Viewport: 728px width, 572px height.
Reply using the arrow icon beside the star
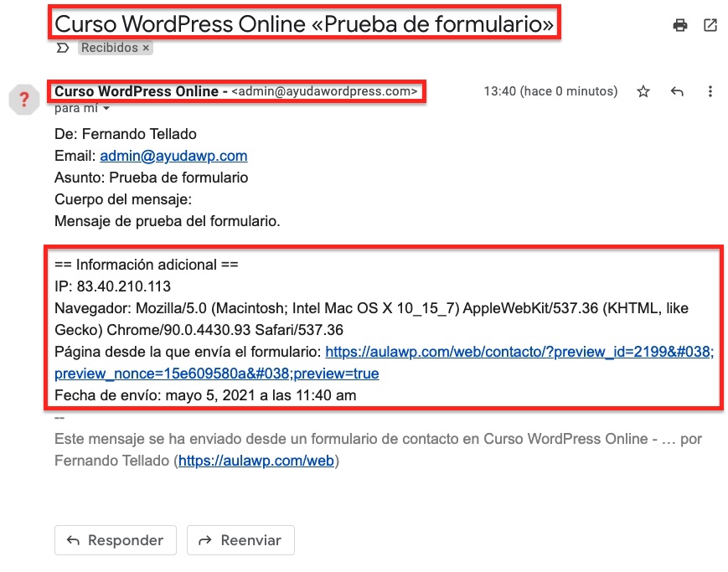click(677, 91)
